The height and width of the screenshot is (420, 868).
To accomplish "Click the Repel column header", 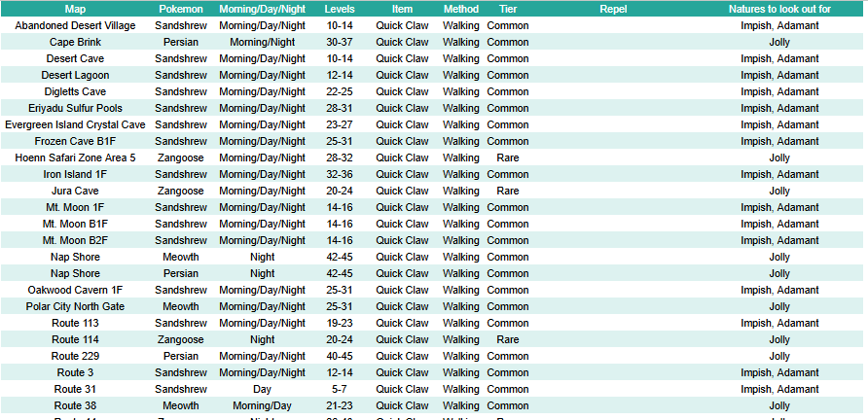I will coord(613,9).
